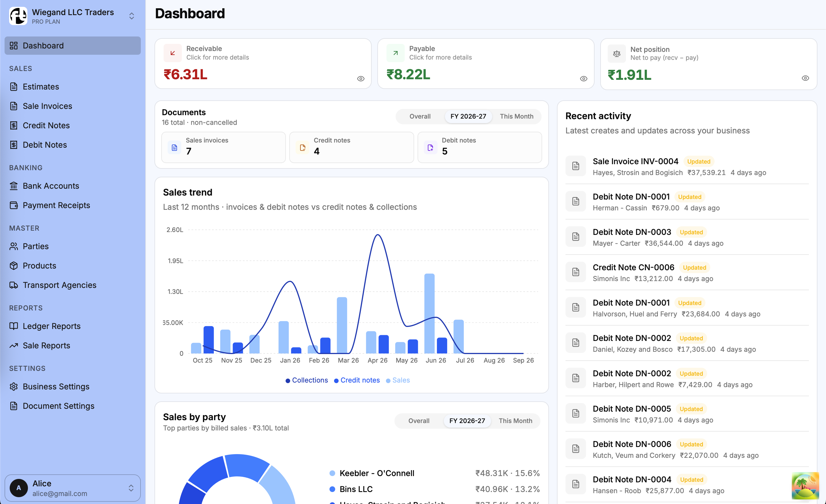826x504 pixels.
Task: Open the Estimates page
Action: [73, 87]
